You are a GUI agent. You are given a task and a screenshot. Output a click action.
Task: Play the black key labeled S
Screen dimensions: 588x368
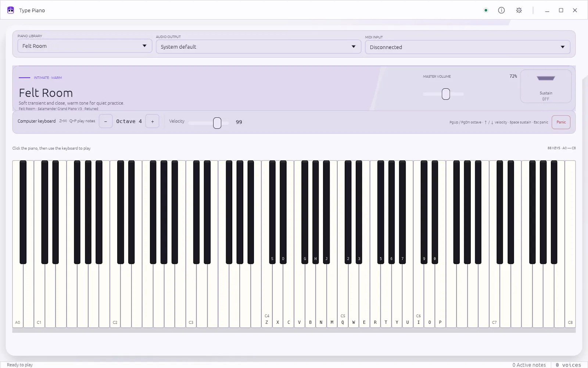272,212
